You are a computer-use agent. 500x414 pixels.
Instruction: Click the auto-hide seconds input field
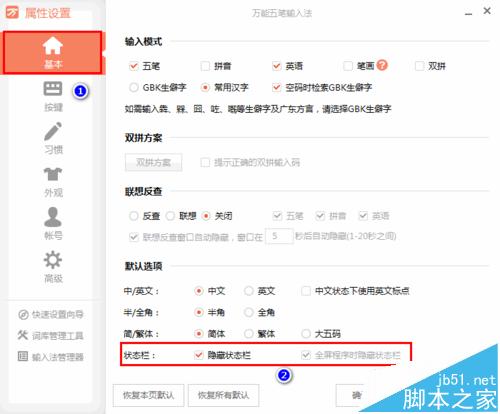(x=279, y=236)
